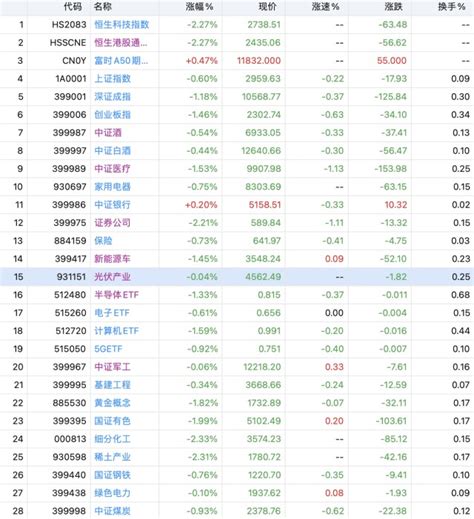This screenshot has height=519, width=474.
Task: Select the 中证白酒 entry
Action: click(x=112, y=151)
